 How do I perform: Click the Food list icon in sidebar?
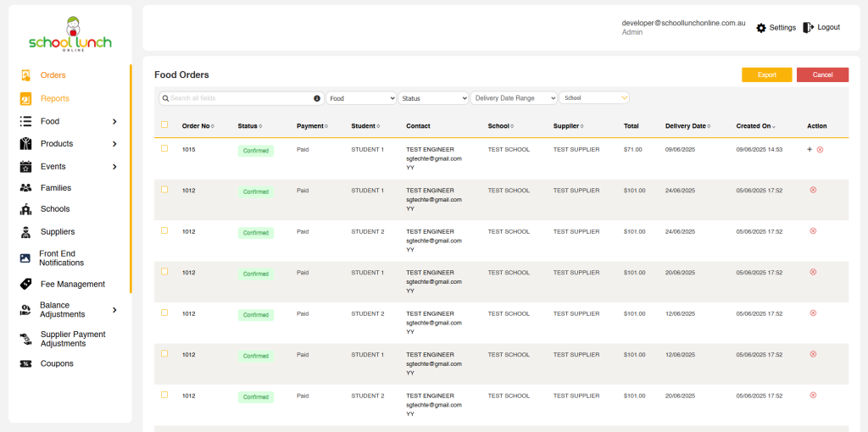click(25, 121)
